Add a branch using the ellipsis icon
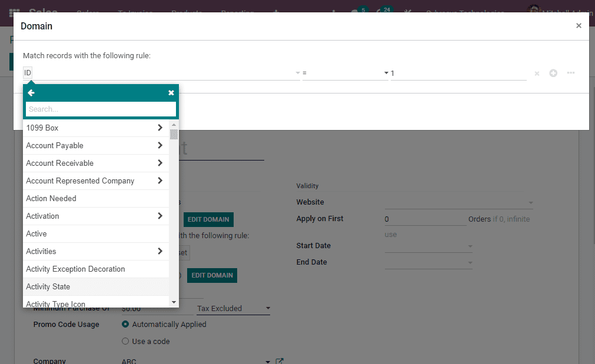Image resolution: width=595 pixels, height=364 pixels. click(x=570, y=73)
